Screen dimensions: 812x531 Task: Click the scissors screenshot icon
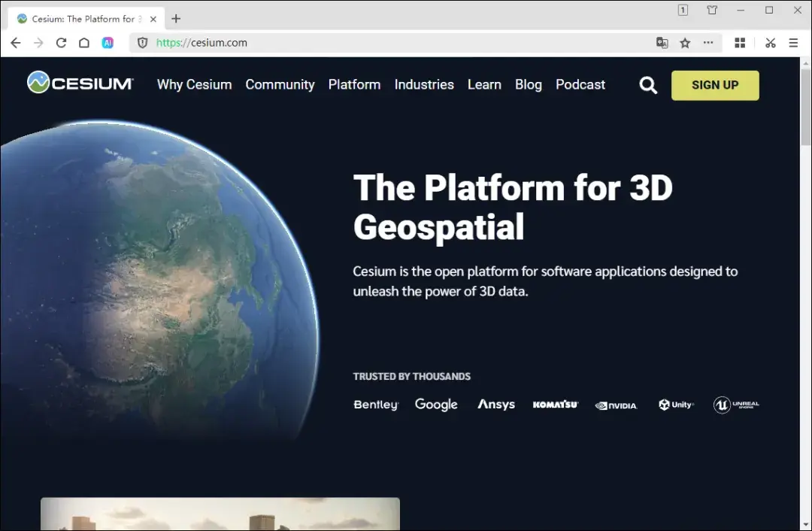pyautogui.click(x=770, y=43)
